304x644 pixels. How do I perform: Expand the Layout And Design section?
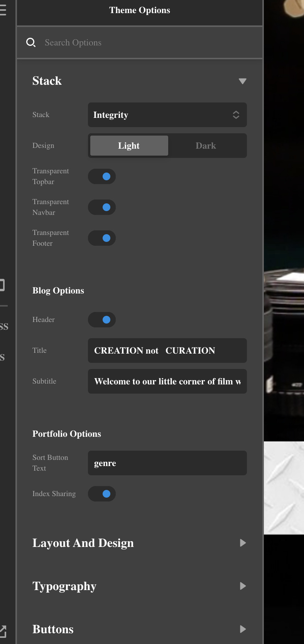click(243, 543)
